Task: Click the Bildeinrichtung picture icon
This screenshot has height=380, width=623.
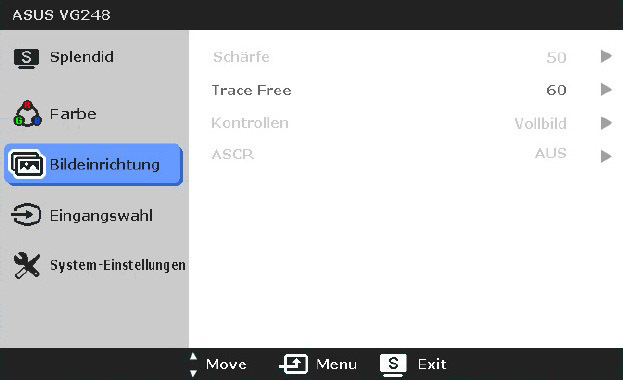Action: [26, 164]
